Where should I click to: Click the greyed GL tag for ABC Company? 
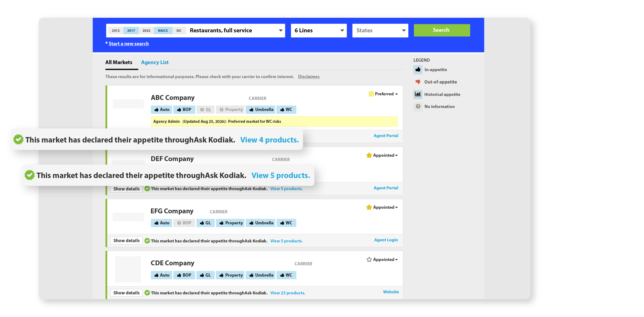(205, 110)
